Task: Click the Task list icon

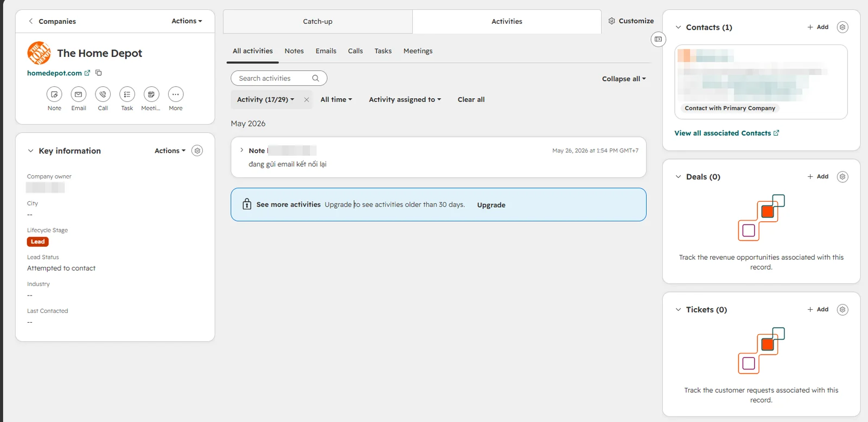Action: 127,94
